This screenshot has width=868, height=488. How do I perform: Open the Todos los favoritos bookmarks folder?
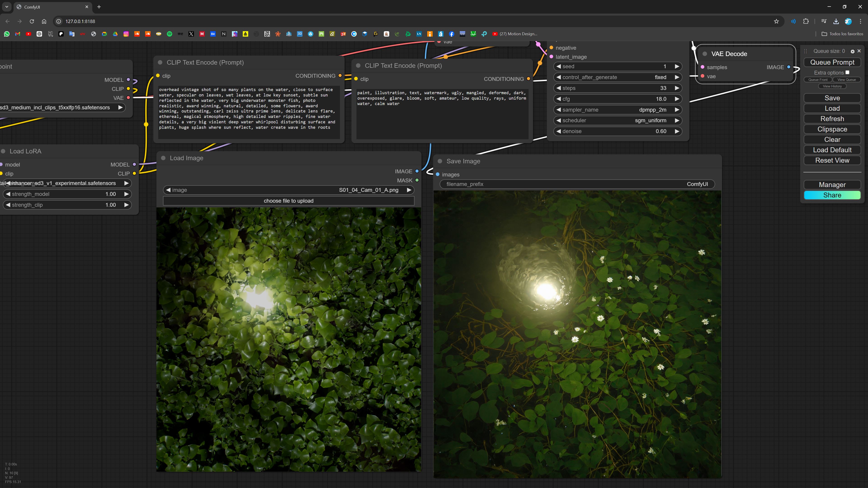pos(842,34)
